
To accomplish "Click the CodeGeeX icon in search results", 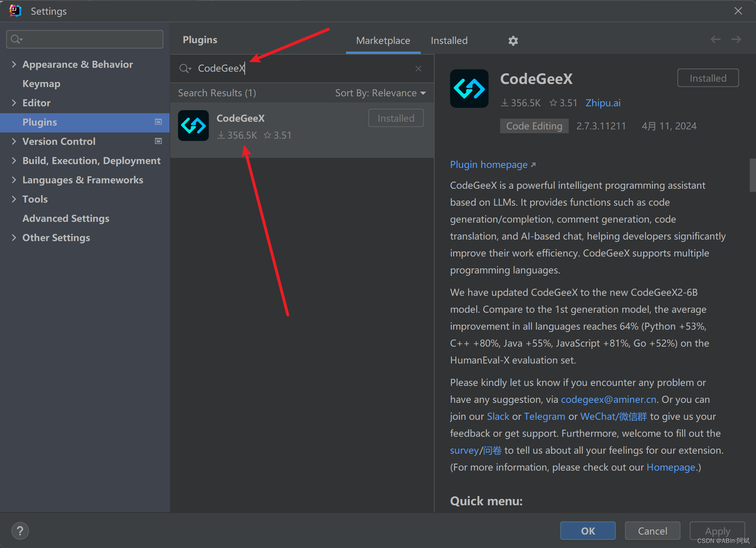I will [193, 126].
